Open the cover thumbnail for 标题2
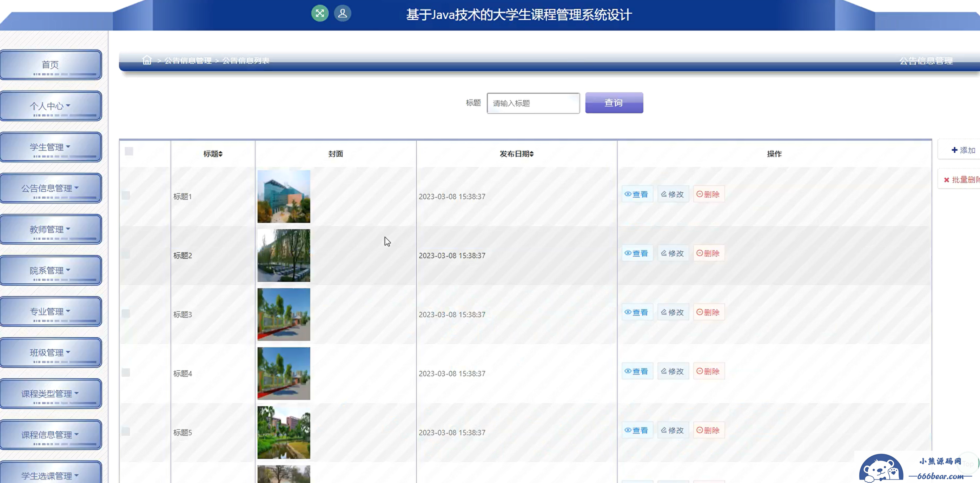 [x=284, y=255]
